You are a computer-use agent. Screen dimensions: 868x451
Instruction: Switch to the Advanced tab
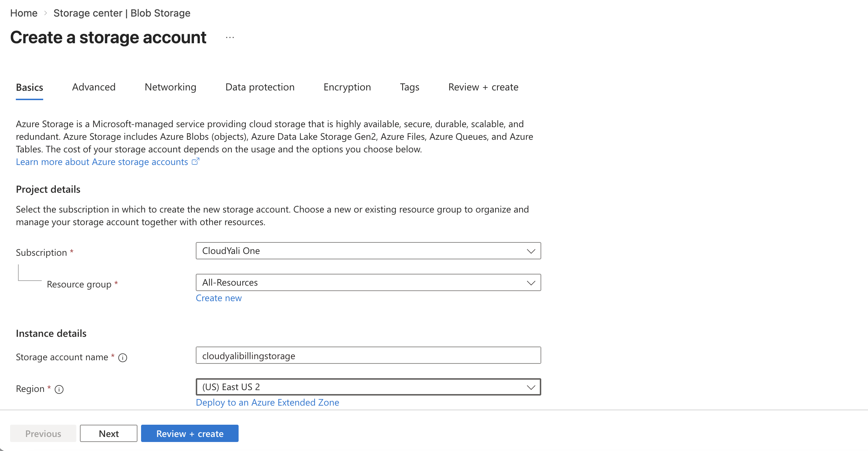pos(93,87)
